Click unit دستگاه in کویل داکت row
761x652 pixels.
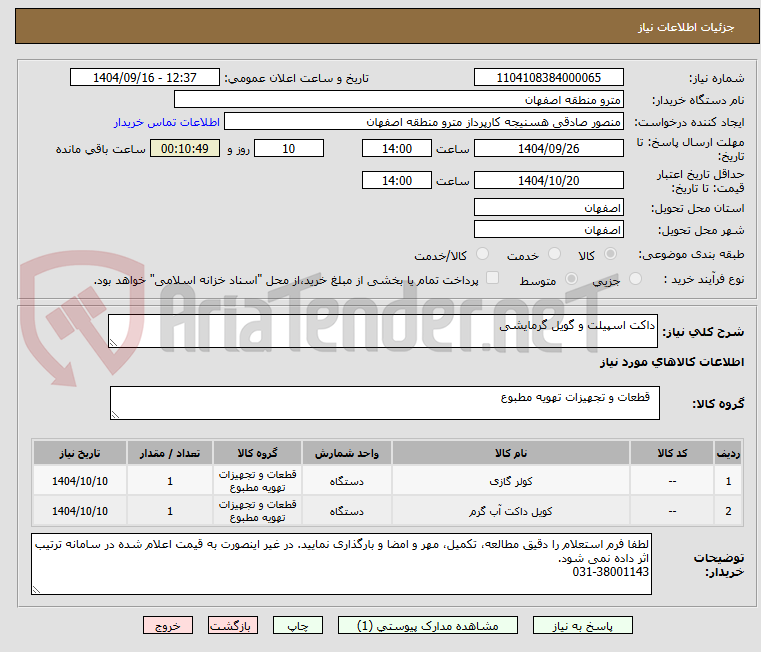[x=347, y=511]
